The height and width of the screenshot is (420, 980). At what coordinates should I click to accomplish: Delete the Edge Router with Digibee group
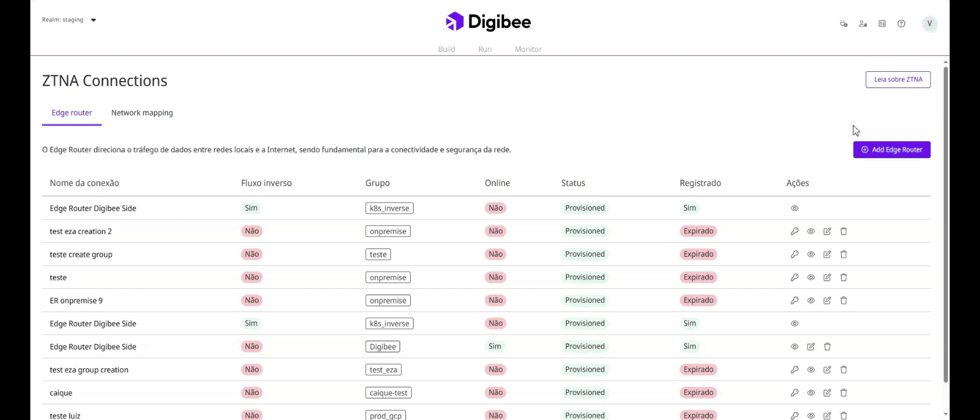(827, 346)
